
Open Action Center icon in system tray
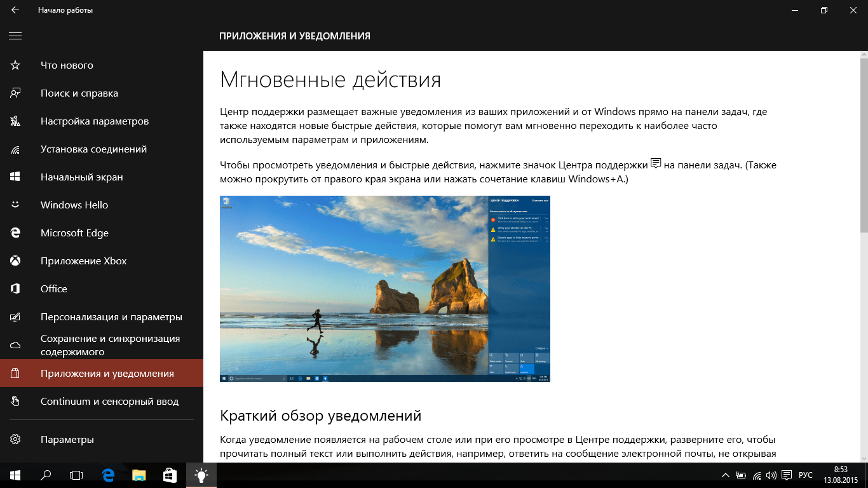tap(787, 475)
